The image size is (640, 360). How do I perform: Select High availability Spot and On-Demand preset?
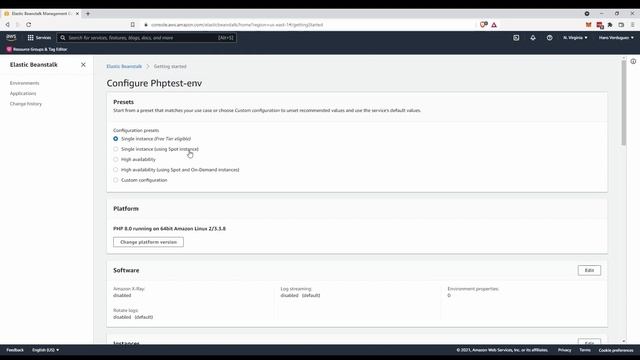[x=116, y=169]
